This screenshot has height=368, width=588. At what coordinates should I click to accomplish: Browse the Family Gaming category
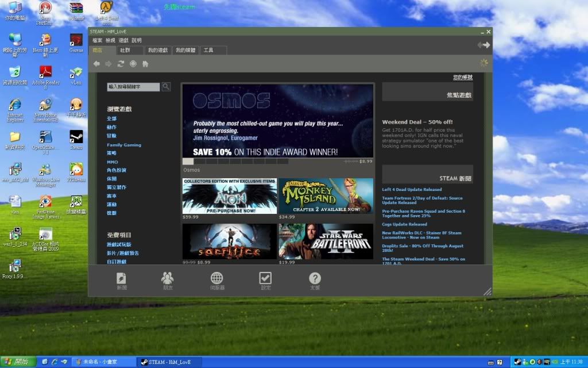tap(124, 144)
